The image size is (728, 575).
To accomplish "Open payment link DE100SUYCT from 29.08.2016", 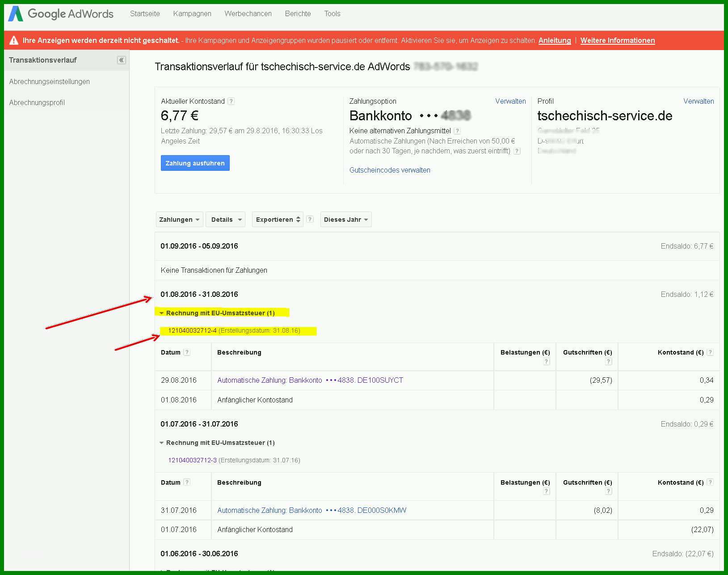I will [x=310, y=380].
